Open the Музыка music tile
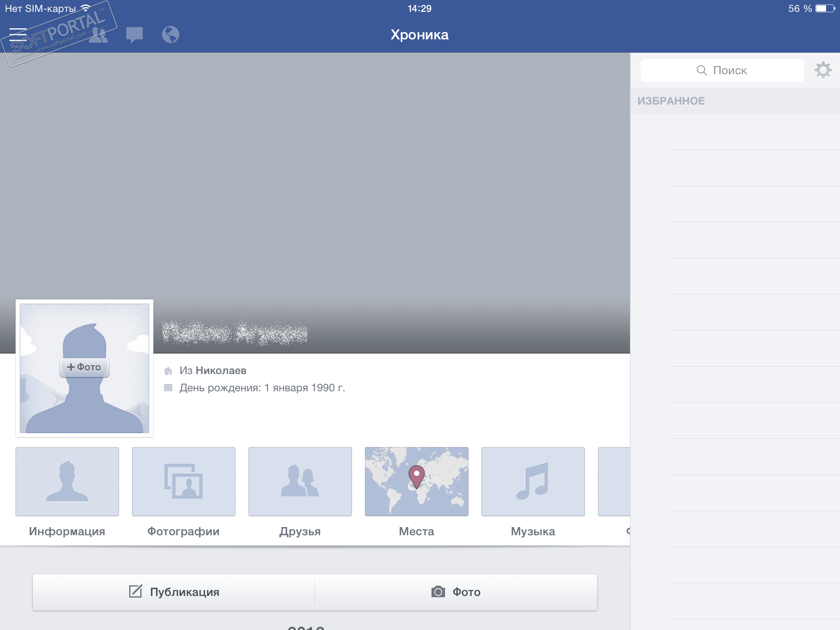The height and width of the screenshot is (630, 840). pos(533,482)
